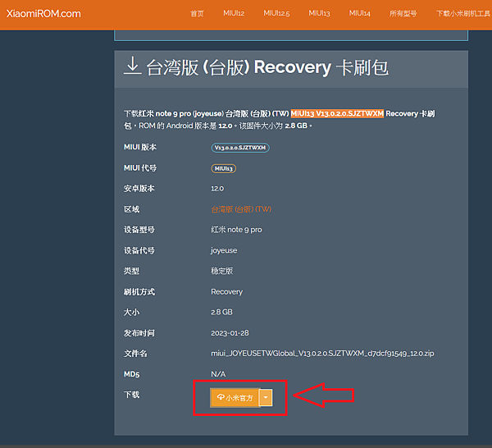Click highlighted MIUI13 V13.0.2.0.SJZTWXM link in description

[x=337, y=113]
